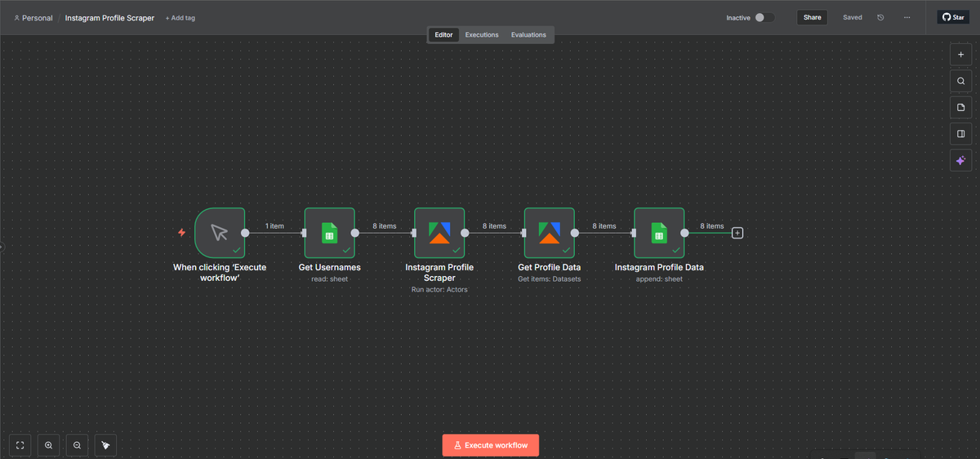Switch to the Editor tab
Viewport: 980px width, 459px height.
tap(443, 35)
